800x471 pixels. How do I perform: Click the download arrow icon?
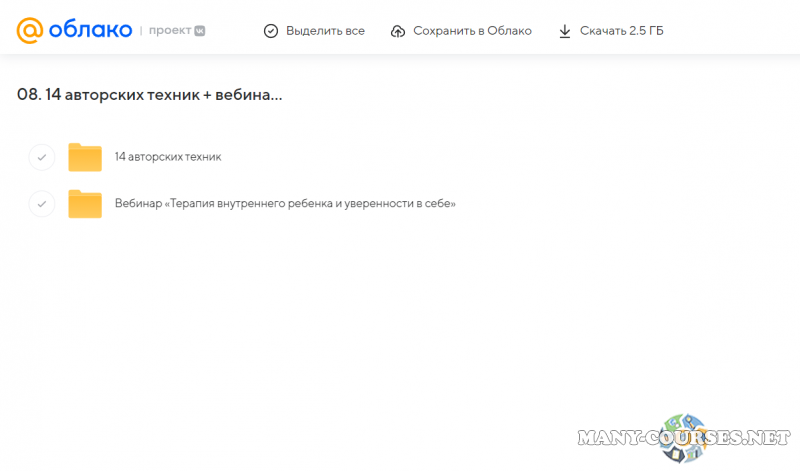[565, 31]
